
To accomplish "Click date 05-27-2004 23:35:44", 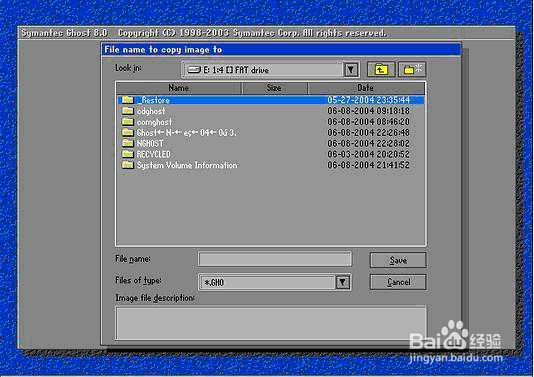I will click(368, 100).
